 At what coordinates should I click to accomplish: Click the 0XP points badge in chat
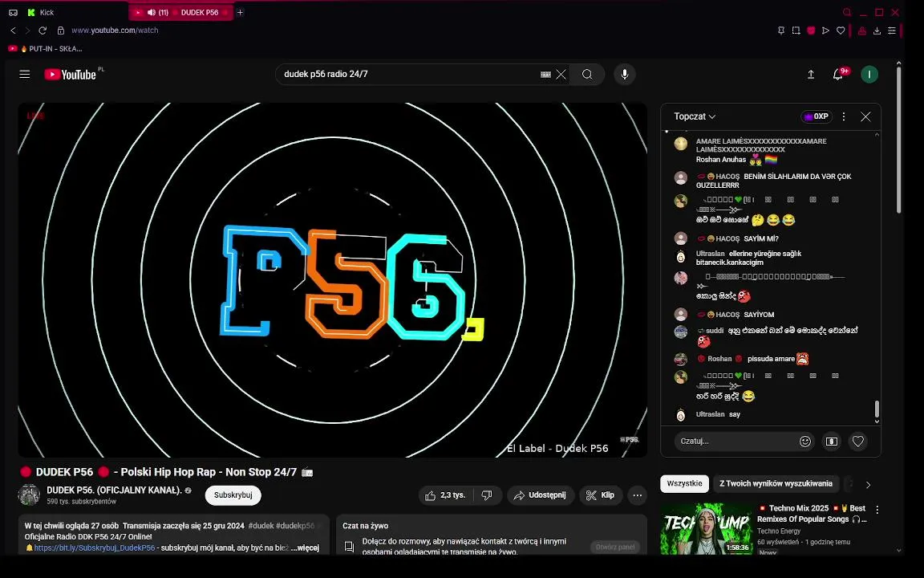[817, 116]
